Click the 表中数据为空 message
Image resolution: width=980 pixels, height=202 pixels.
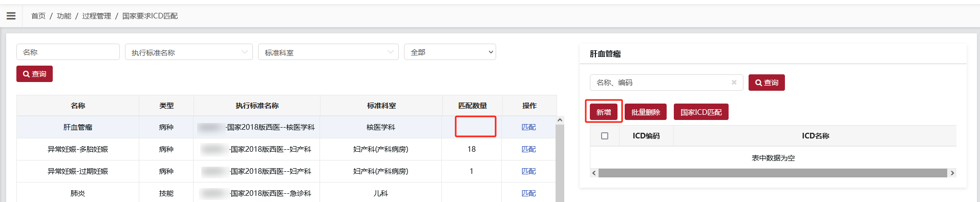773,158
